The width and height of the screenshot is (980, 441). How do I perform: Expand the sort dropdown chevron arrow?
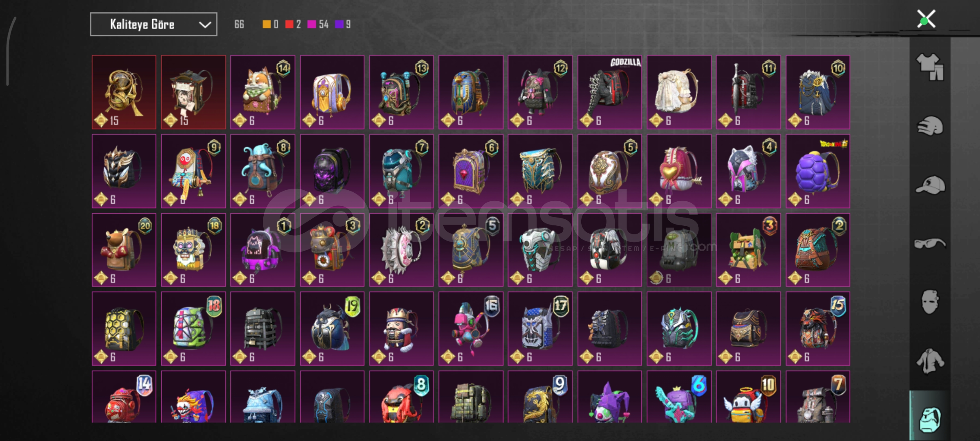point(205,25)
